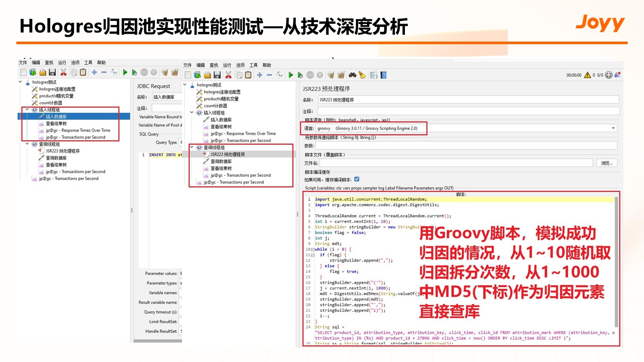The height and width of the screenshot is (362, 644).
Task: Click the 名称 field showing 插入数据库
Action: click(167, 97)
